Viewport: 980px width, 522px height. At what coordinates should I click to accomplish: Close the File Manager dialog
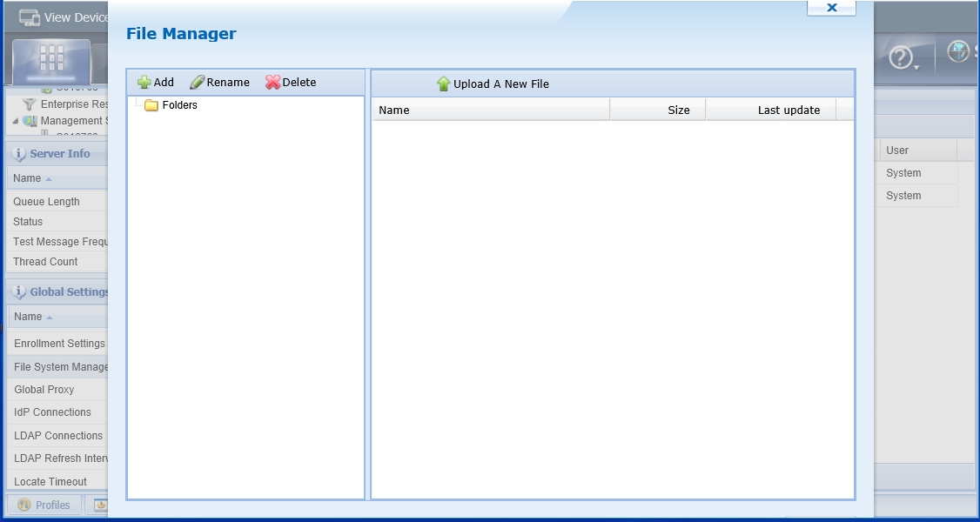(831, 8)
